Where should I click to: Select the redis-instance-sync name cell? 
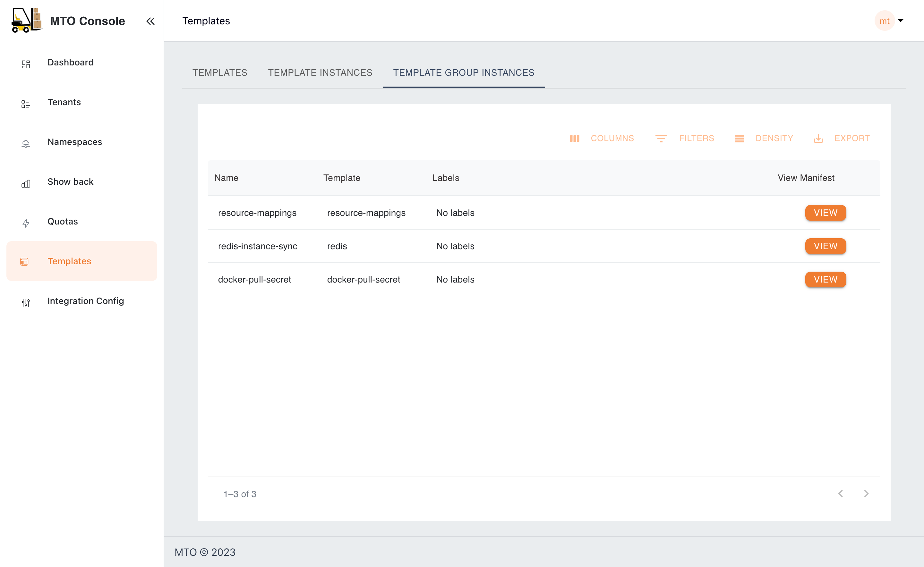(x=257, y=246)
